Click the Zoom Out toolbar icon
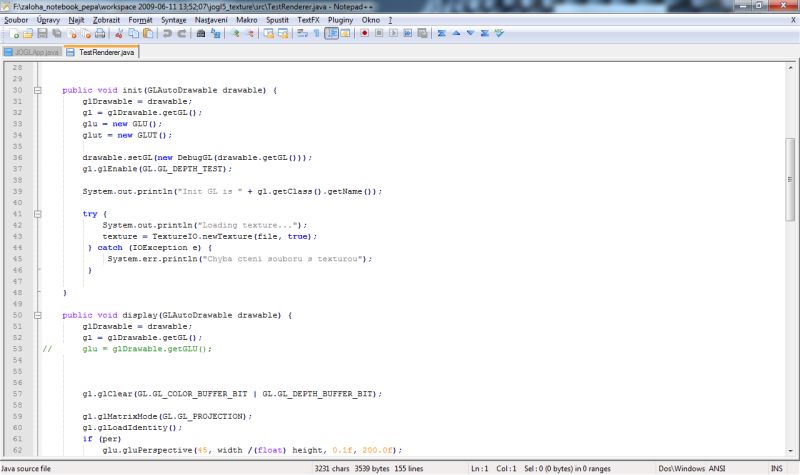 (249, 33)
